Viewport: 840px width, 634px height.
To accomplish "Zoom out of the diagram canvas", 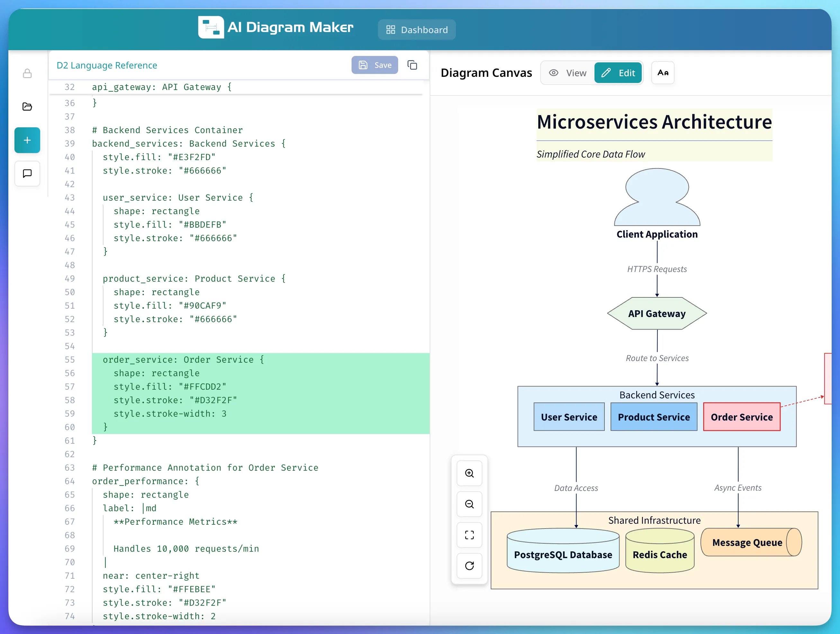I will (469, 504).
